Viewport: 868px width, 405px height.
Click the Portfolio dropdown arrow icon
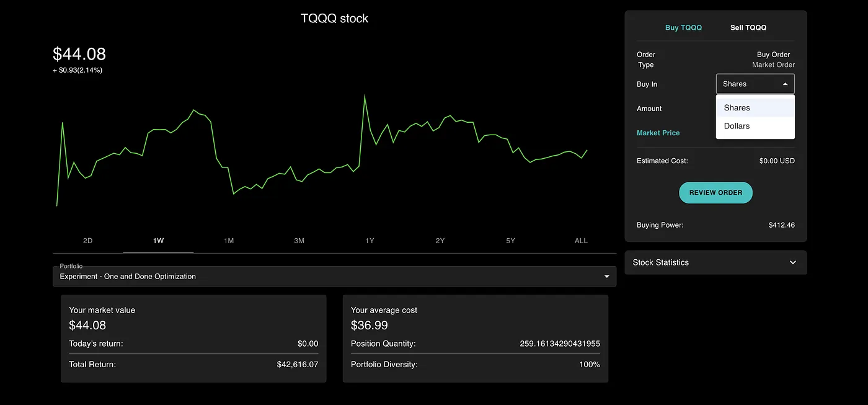(x=606, y=277)
